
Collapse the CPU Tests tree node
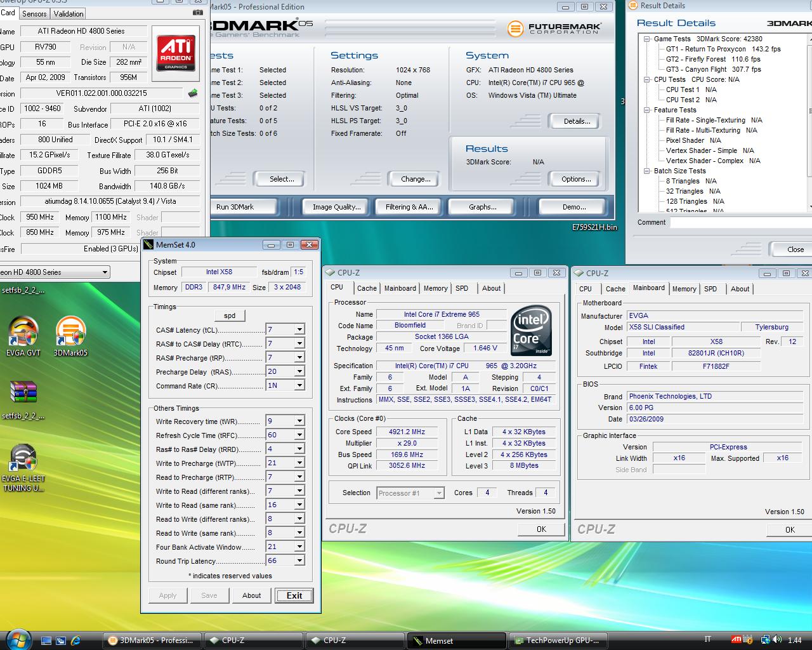(647, 79)
